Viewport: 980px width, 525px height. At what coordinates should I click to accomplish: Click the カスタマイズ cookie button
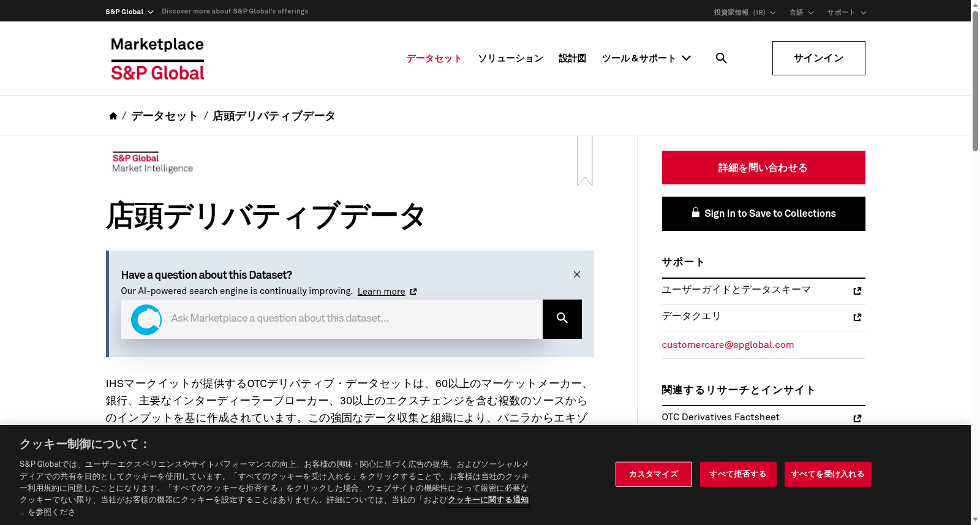tap(654, 474)
